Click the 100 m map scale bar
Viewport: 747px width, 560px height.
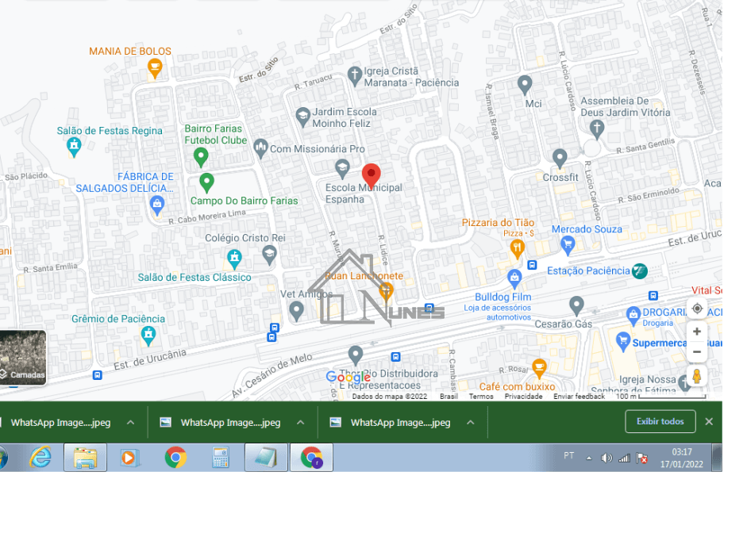pos(661,396)
